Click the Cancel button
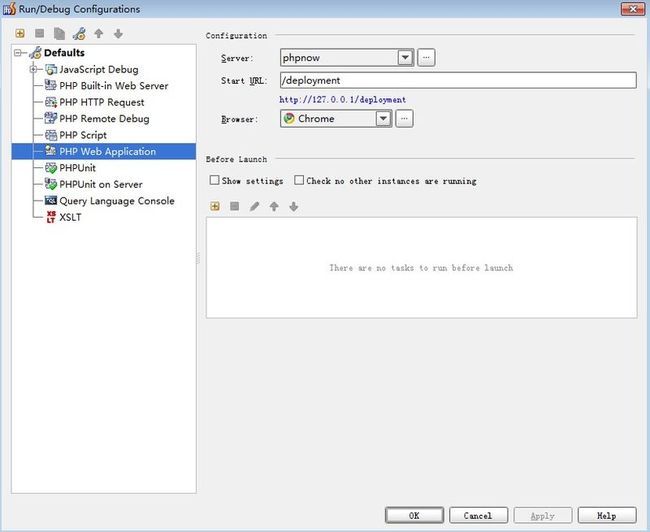The width and height of the screenshot is (650, 532). pos(478,515)
